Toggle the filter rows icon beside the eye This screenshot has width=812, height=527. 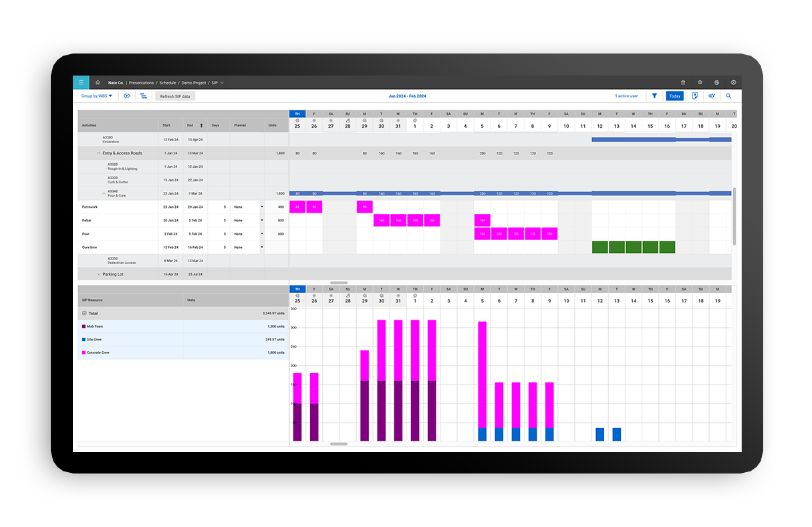(143, 96)
